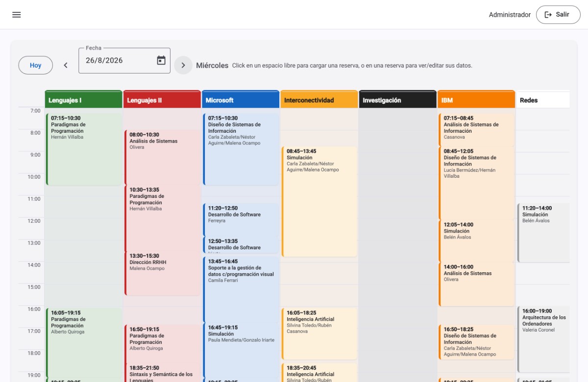The image size is (588, 382).
Task: Open the 16:00–19:00 Arquitectura de los Ordenadores reservation
Action: [x=543, y=339]
